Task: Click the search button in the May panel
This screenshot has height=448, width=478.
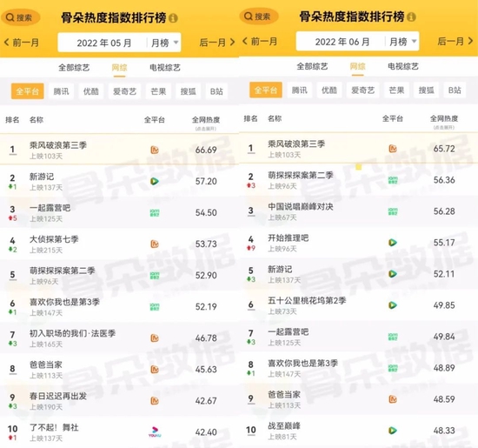Action: pos(20,17)
